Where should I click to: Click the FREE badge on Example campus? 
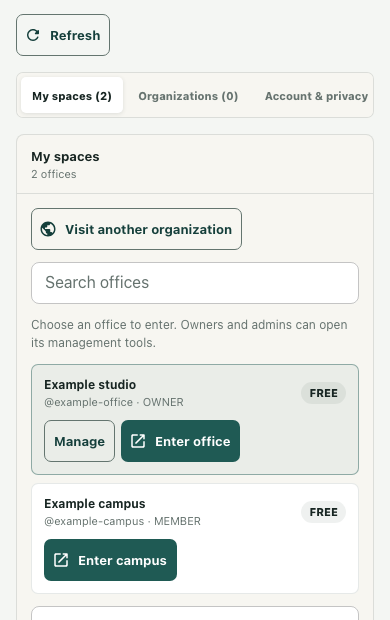coord(324,512)
